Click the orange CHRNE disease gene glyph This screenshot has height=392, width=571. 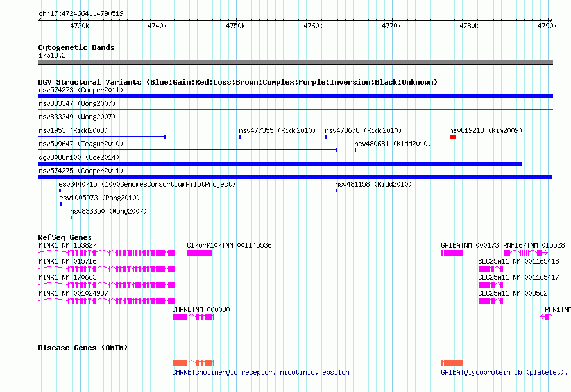tap(193, 363)
